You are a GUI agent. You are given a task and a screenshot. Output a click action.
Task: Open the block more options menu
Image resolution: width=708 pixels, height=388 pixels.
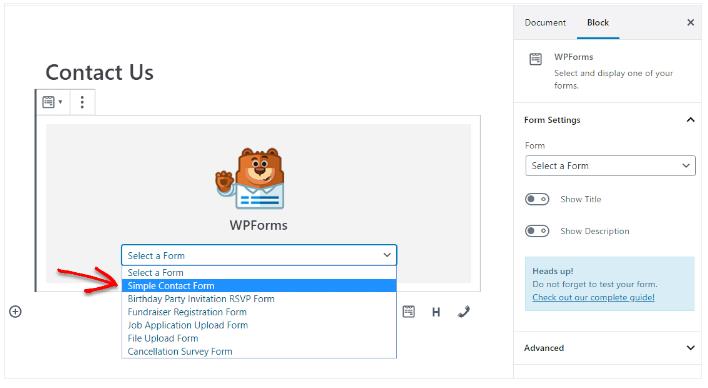pyautogui.click(x=82, y=102)
